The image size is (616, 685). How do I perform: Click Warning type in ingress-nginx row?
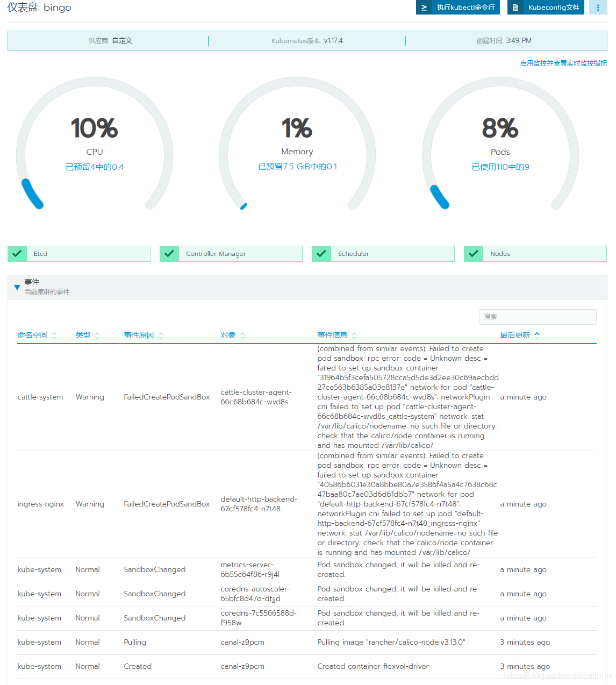tap(90, 504)
